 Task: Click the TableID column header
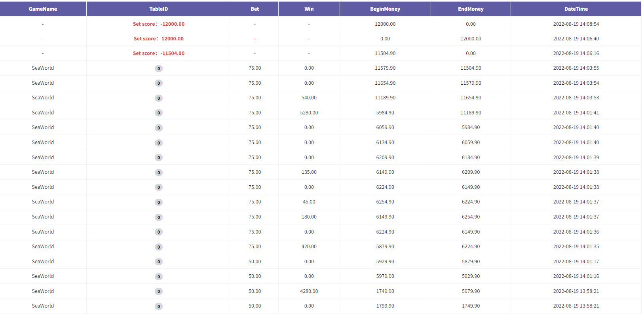click(158, 9)
